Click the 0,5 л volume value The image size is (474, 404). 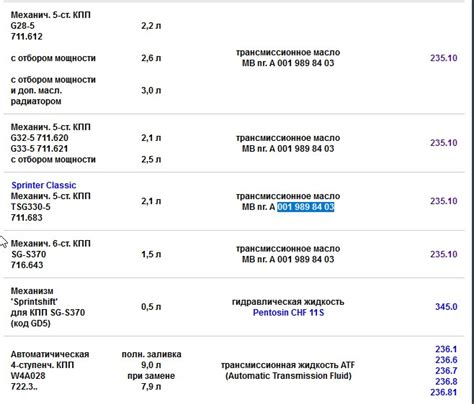(151, 307)
